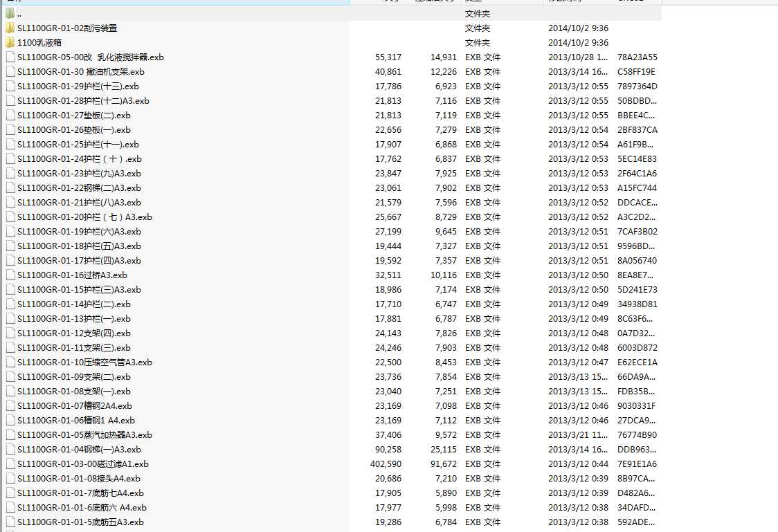The image size is (778, 532).
Task: Select file name SL1100GR-01-01-6底筋六 A4.exb
Action: (82, 508)
